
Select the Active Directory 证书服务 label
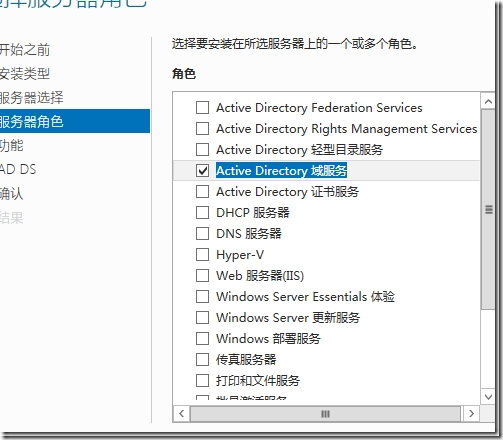287,192
